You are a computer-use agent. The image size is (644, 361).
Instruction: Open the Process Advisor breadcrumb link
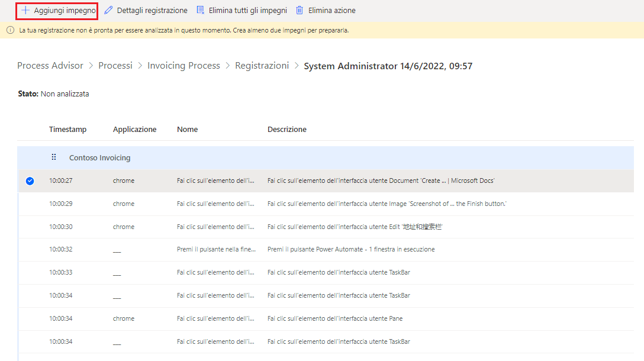50,66
